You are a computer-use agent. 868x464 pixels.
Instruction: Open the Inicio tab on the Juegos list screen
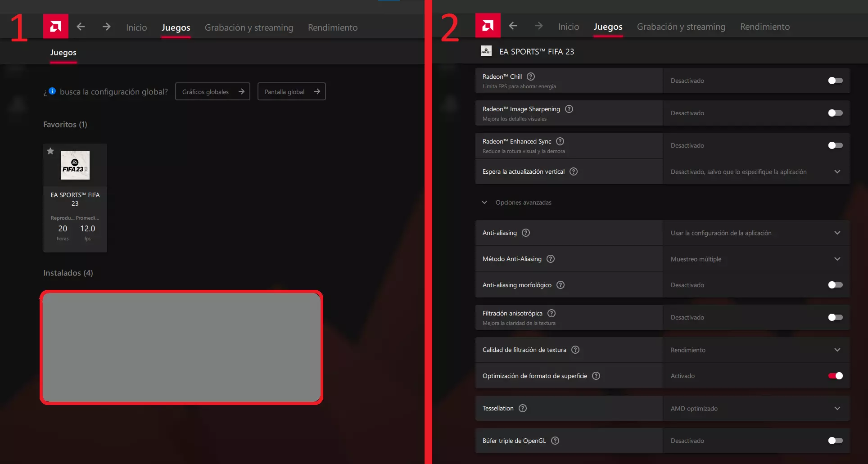click(136, 27)
